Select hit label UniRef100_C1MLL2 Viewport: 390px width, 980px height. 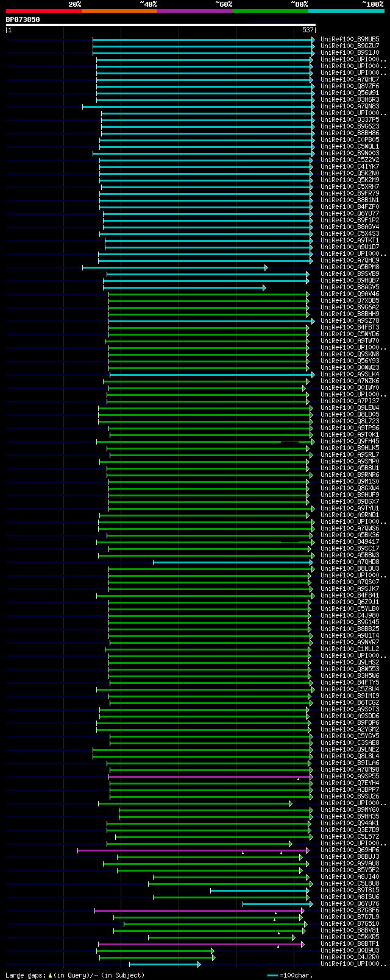point(350,649)
